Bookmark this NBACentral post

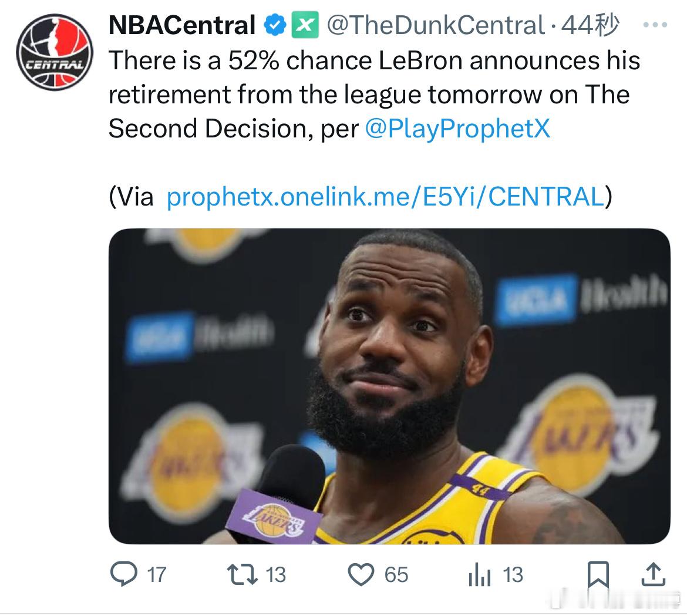click(x=598, y=574)
